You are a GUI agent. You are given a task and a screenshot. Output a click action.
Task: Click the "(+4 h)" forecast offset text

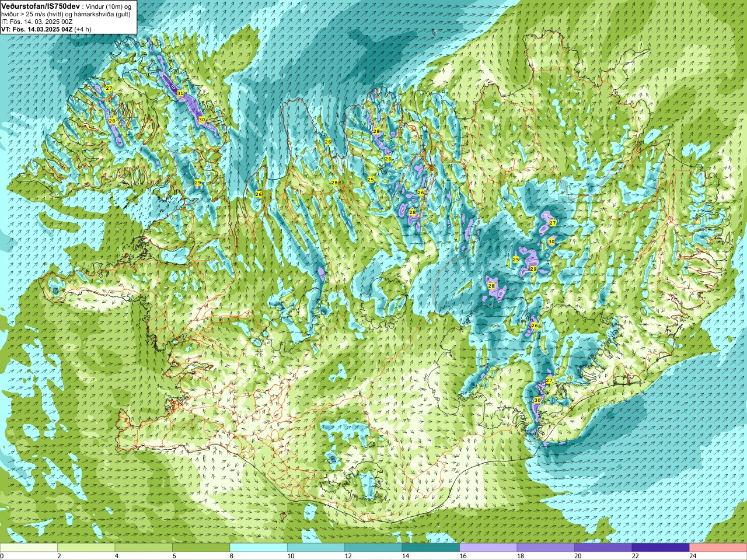click(83, 29)
